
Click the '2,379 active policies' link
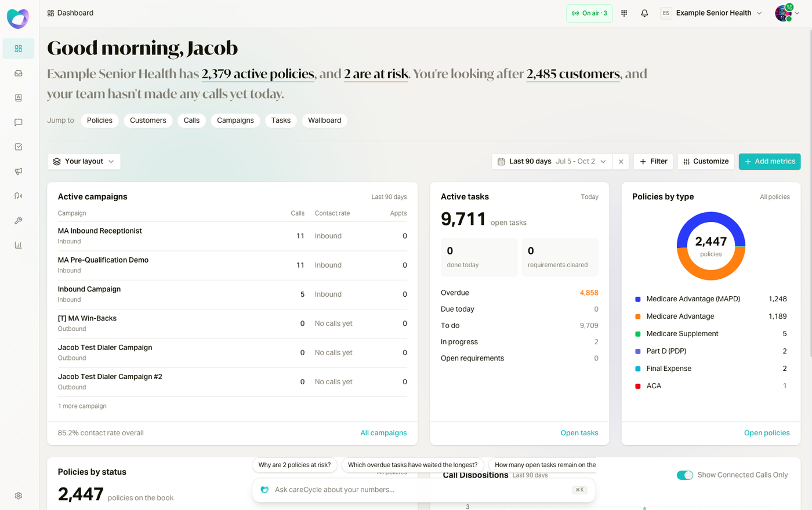pyautogui.click(x=258, y=74)
